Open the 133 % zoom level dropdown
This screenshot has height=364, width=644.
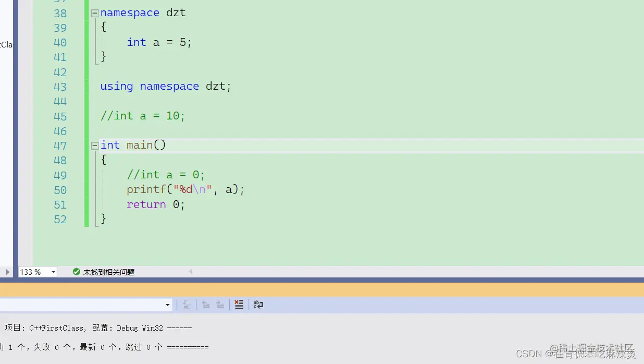coord(53,272)
